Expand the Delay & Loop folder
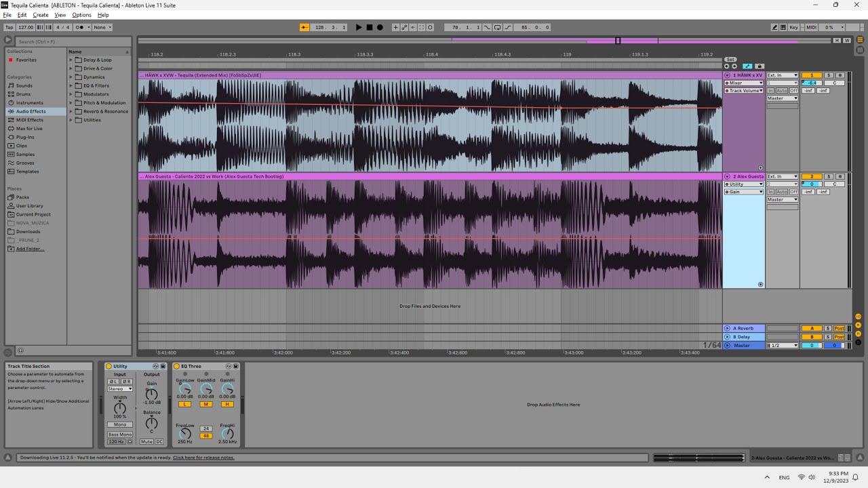Image resolution: width=868 pixels, height=488 pixels. [x=71, y=60]
